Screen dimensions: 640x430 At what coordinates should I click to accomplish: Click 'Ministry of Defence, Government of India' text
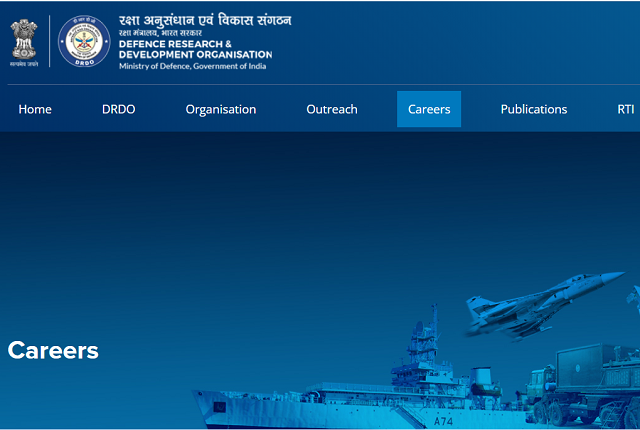tap(194, 65)
